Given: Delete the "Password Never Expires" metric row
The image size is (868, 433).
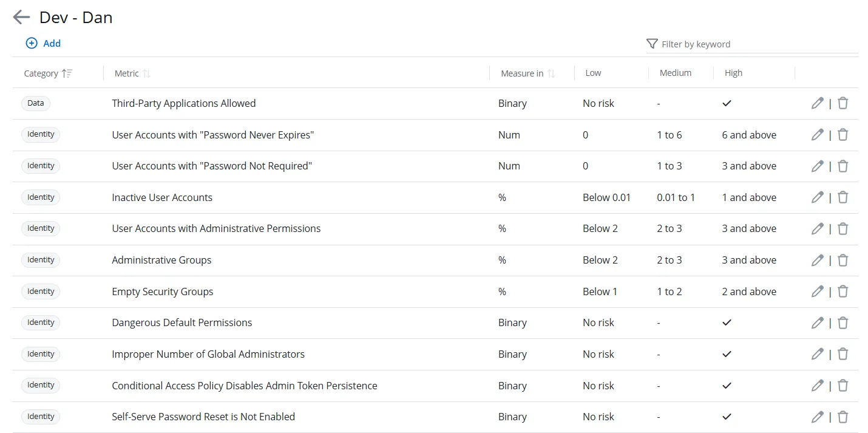Looking at the screenshot, I should [x=843, y=135].
